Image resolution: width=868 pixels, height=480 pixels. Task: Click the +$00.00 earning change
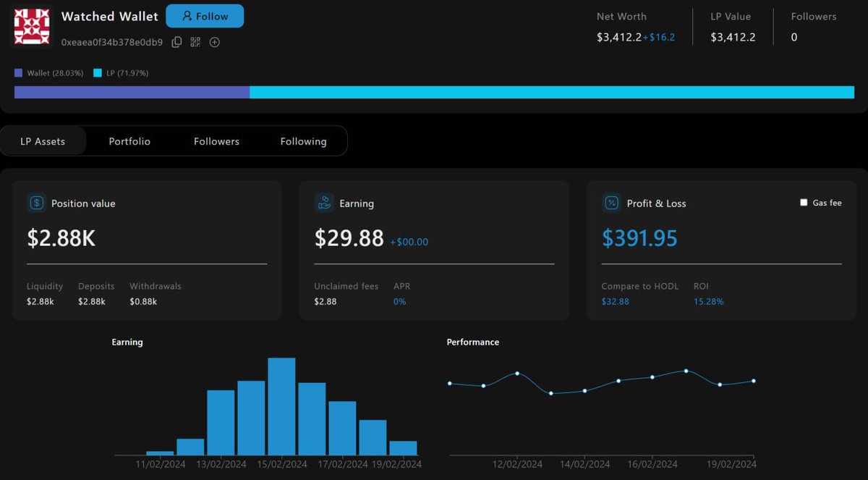(409, 242)
